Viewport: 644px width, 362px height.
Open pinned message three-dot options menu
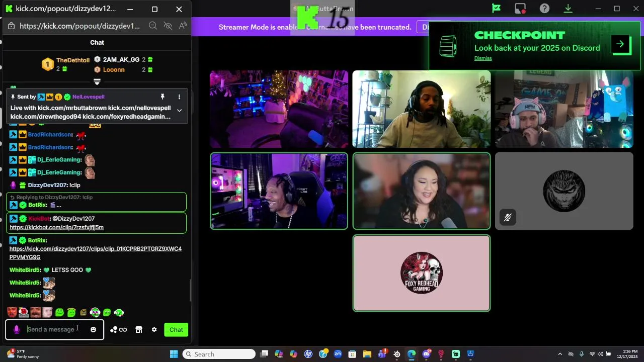point(179,97)
